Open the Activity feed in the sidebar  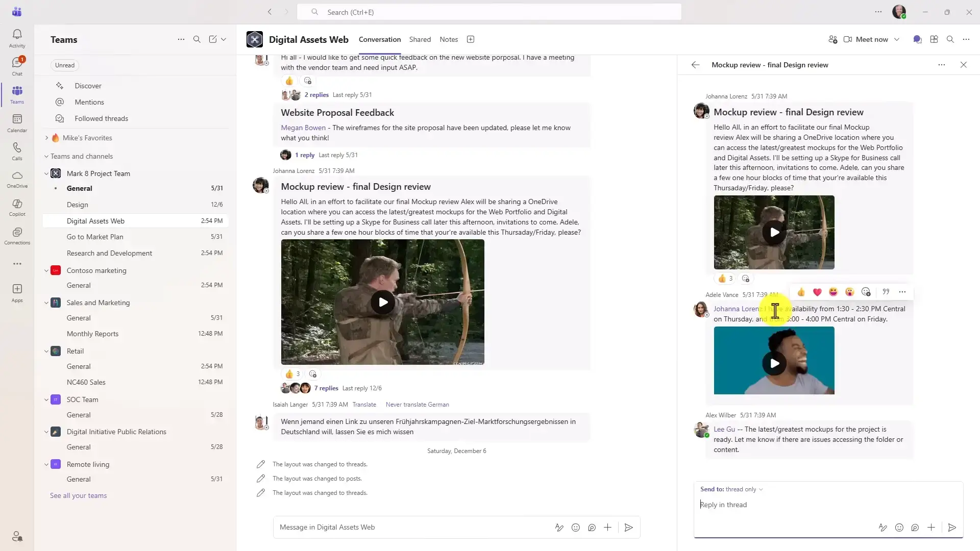click(x=17, y=38)
